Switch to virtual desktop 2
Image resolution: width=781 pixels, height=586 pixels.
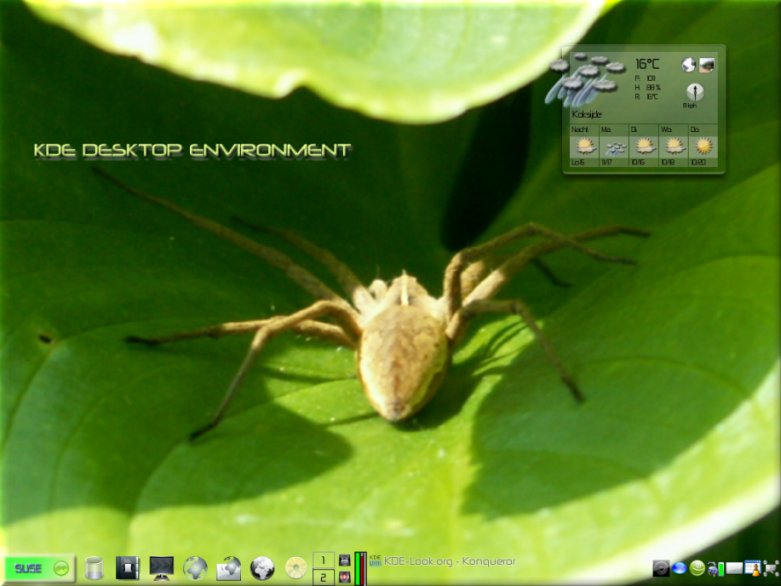(323, 577)
